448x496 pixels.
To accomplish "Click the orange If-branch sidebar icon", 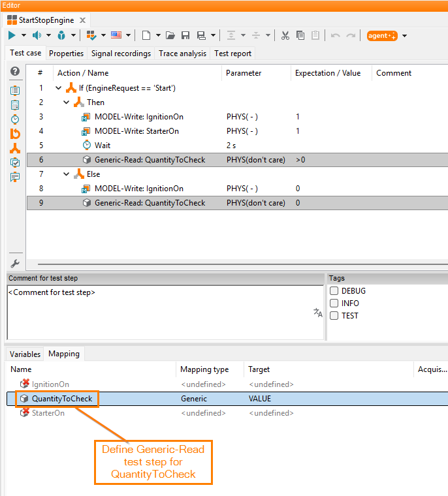I will point(15,148).
